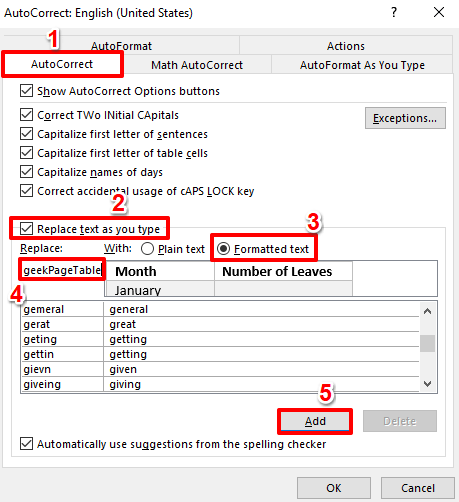This screenshot has height=502, width=459.
Task: Toggle Replace text as you type checkbox
Action: 26,229
